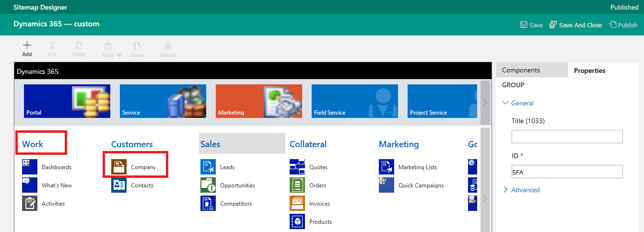Click the Dashboards icon
This screenshot has width=644, height=232.
pos(30,167)
